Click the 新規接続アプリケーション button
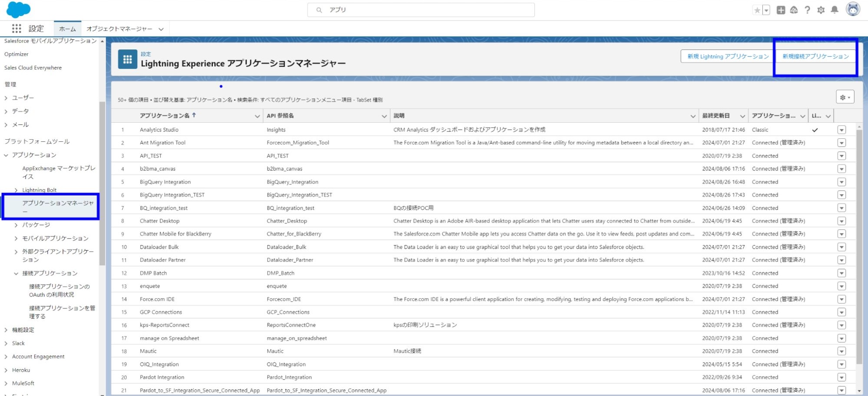The width and height of the screenshot is (868, 396). coord(815,56)
